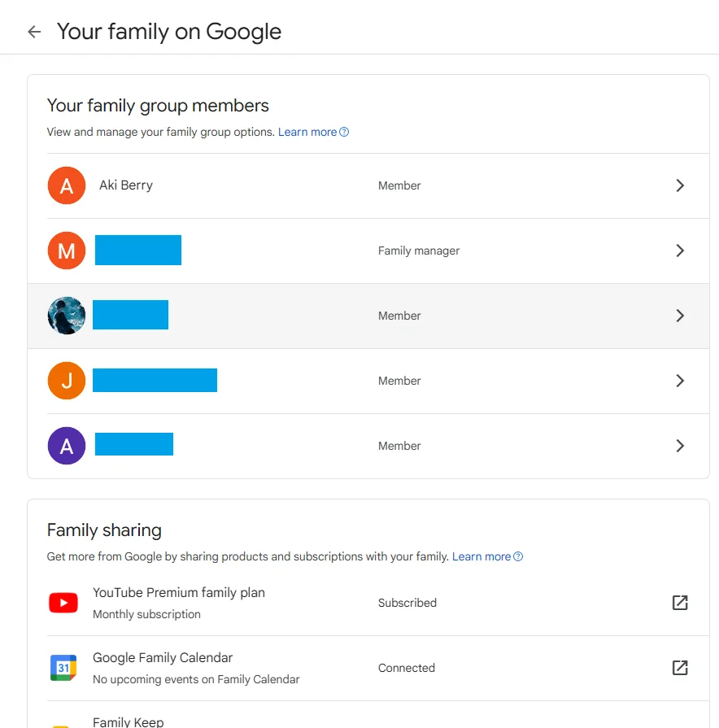Click the purple A avatar
This screenshot has width=719, height=728.
point(67,446)
